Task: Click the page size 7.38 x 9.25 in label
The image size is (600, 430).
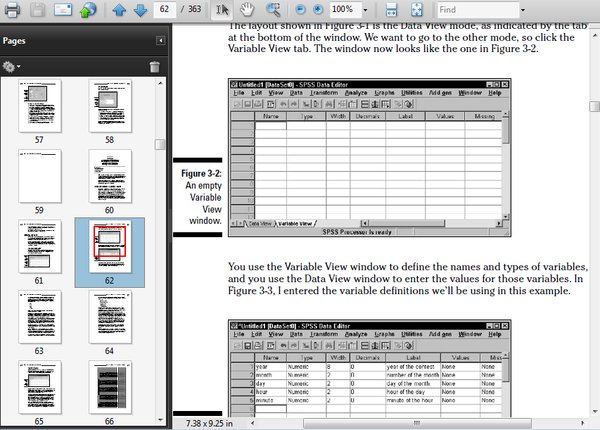Action: 209,423
